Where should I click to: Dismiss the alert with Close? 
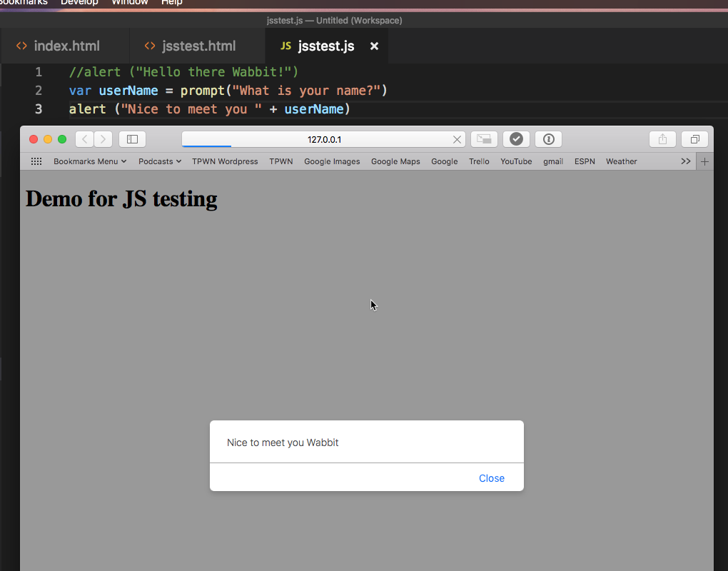[492, 478]
